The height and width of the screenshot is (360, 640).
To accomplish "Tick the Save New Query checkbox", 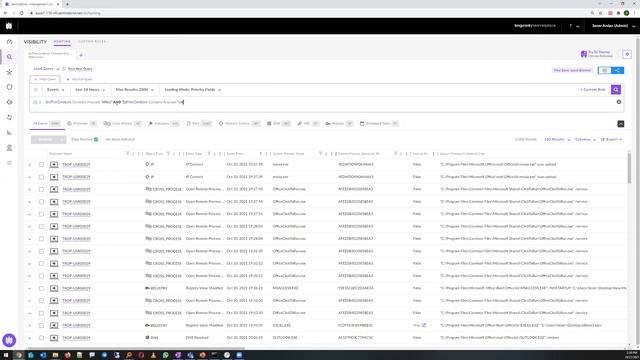I will tap(64, 69).
